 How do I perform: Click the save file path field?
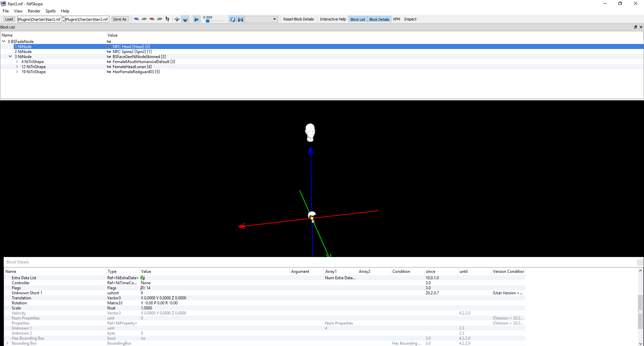(87, 19)
